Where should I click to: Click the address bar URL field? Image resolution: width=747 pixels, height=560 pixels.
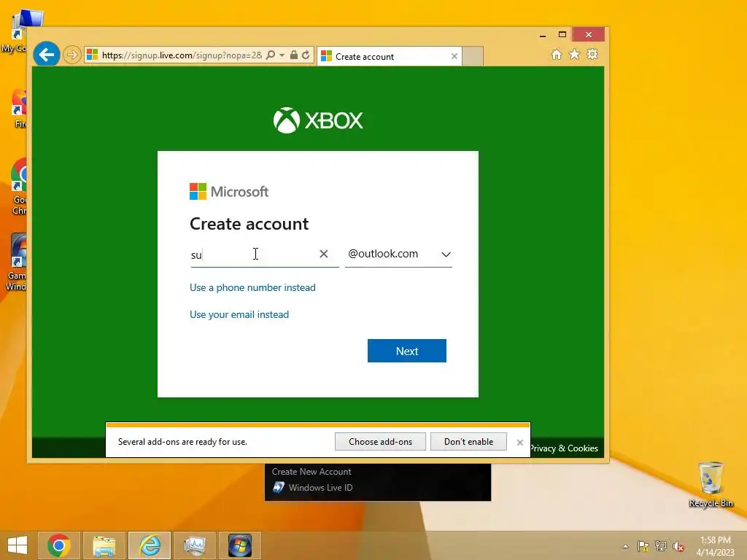pyautogui.click(x=182, y=55)
